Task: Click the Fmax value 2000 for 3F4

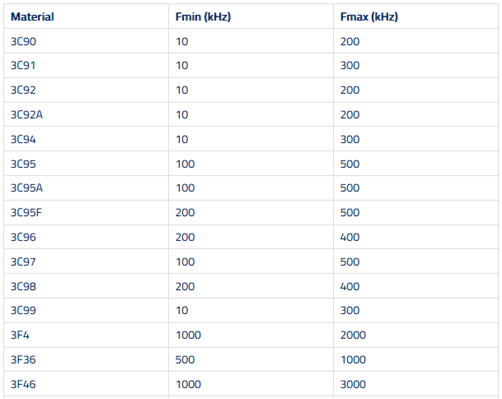Action: click(x=353, y=335)
